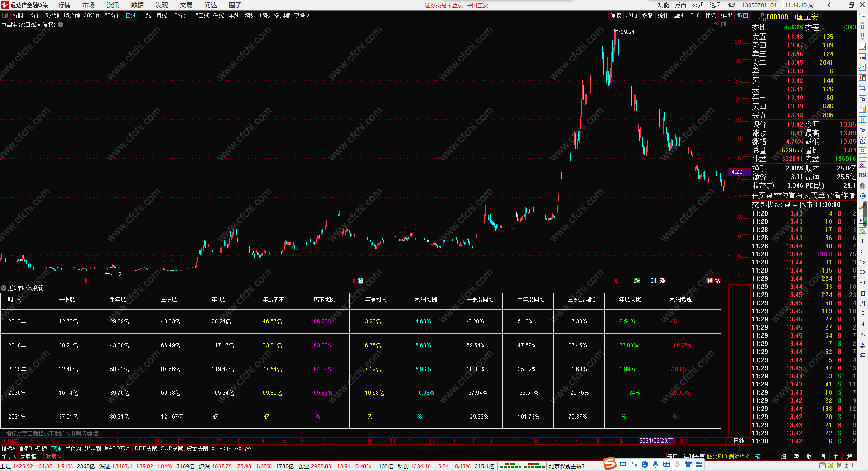Click the blue 财 marker under the chart

pos(653,281)
